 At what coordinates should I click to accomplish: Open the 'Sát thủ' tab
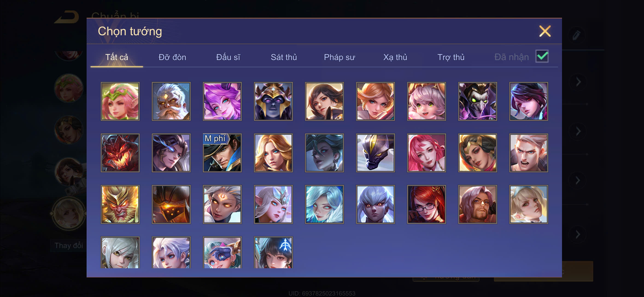284,57
